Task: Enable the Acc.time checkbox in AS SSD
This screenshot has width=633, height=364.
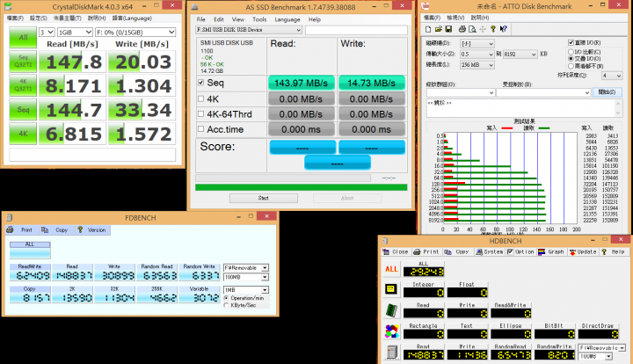Action: coord(201,129)
